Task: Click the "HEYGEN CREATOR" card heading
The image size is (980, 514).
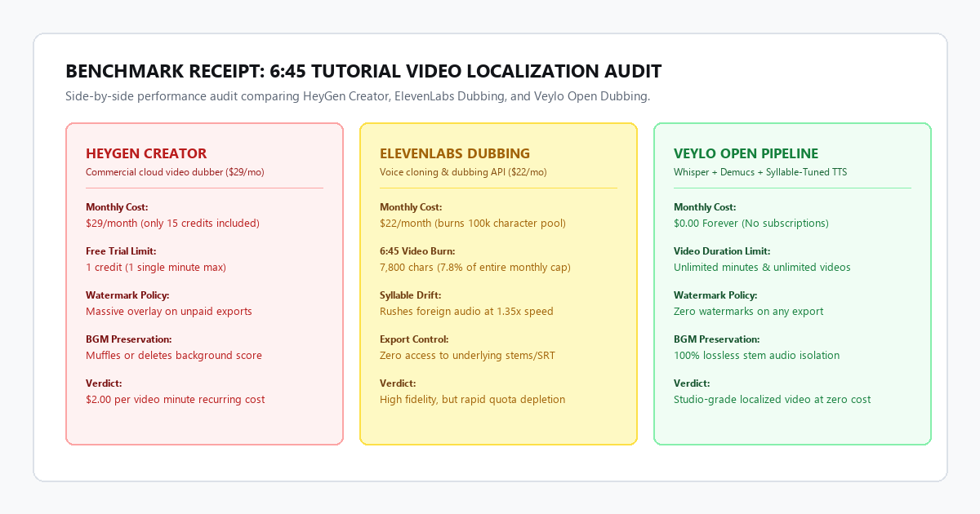Action: click(146, 153)
